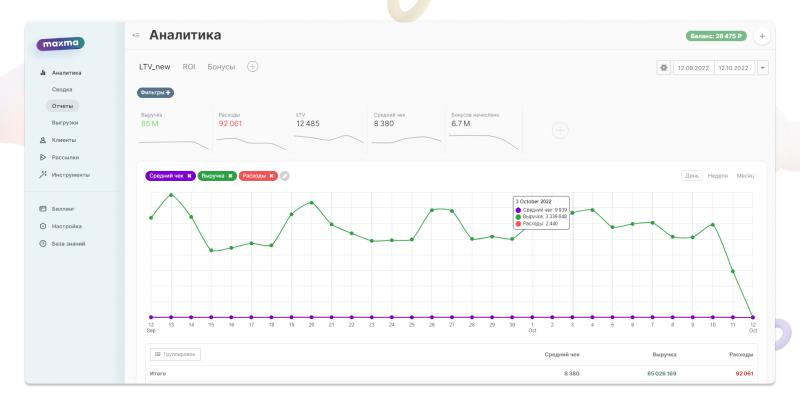This screenshot has width=800, height=406.
Task: Click the maxma logo in the sidebar
Action: (x=62, y=45)
